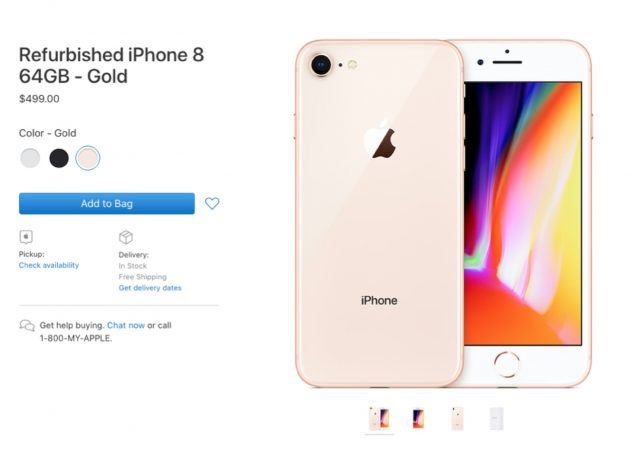
Task: View fourth thumbnail of white box
Action: pos(496,418)
